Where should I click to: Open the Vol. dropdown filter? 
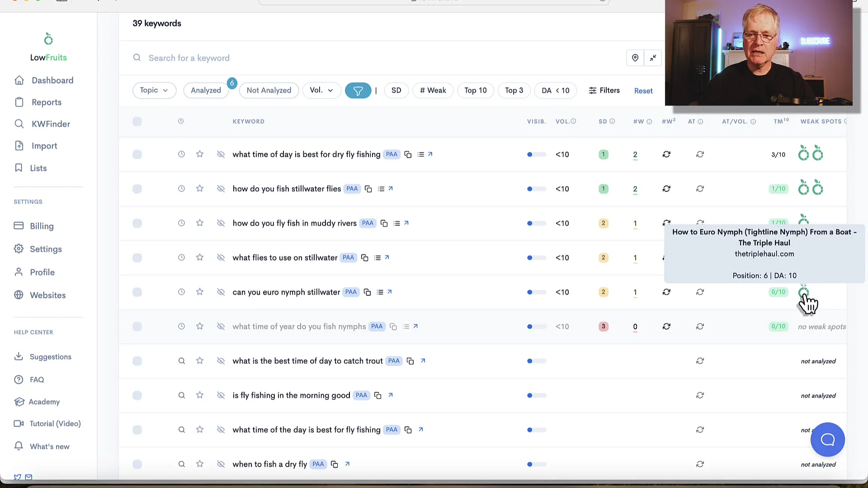click(x=321, y=90)
